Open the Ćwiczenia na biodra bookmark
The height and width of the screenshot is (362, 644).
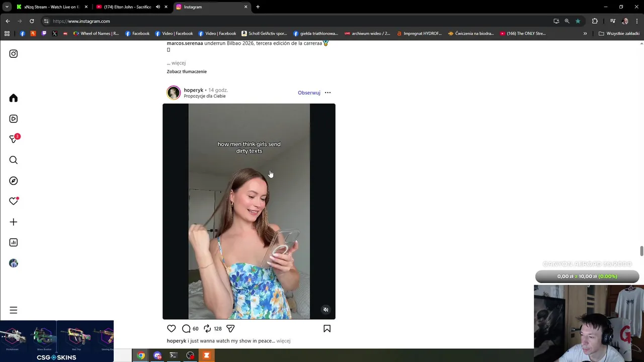[x=471, y=34]
